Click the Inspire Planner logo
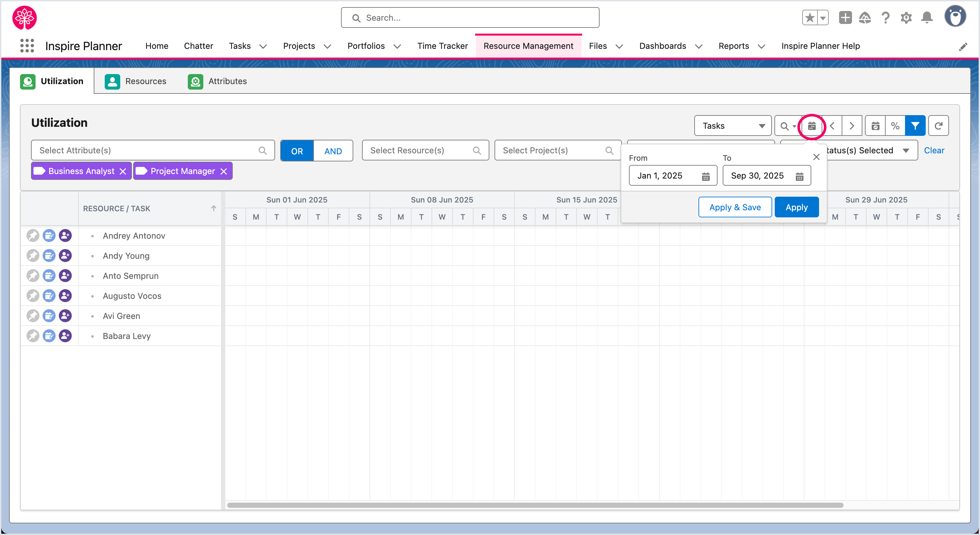980x535 pixels. [x=24, y=17]
